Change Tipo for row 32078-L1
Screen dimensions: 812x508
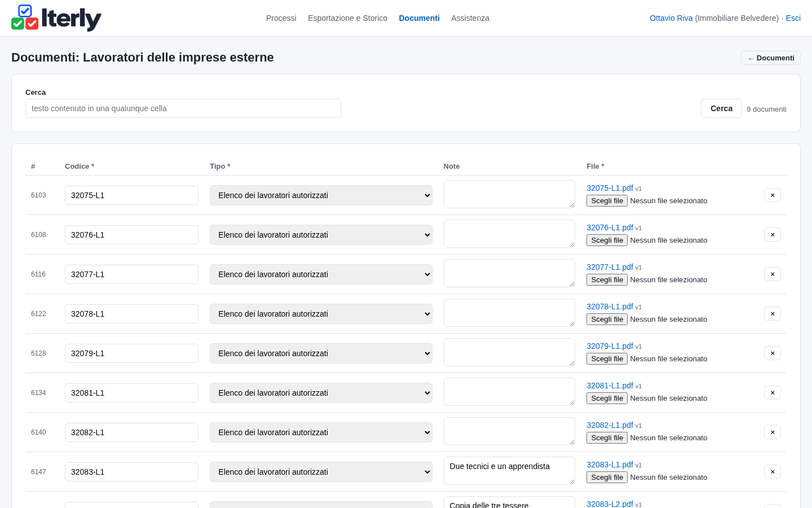pos(321,314)
